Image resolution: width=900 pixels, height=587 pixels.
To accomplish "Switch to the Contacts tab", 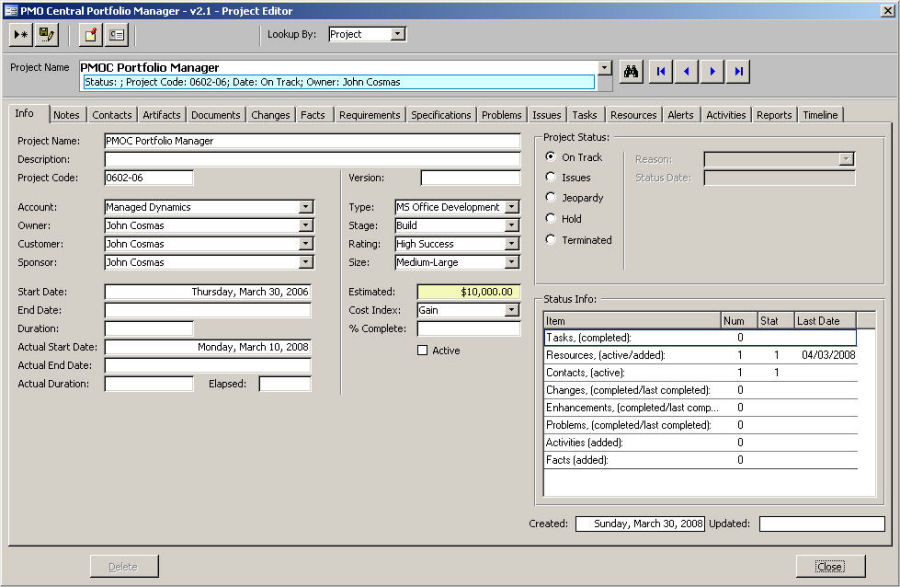I will 112,115.
